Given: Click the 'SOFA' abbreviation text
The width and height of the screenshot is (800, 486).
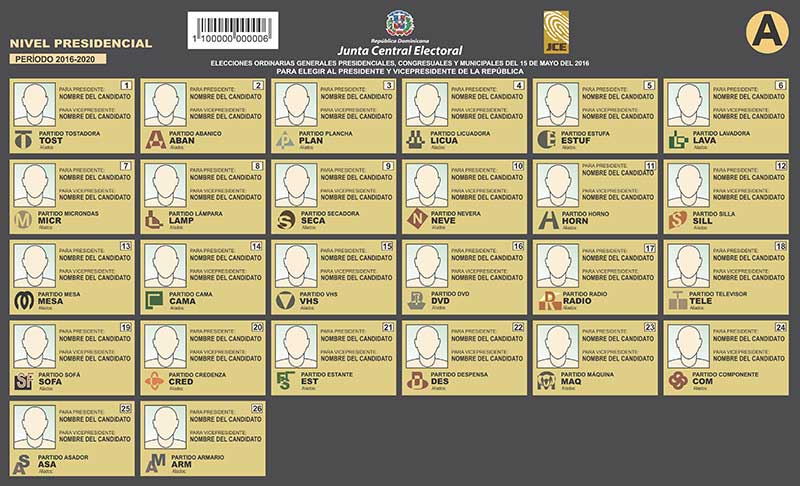Looking at the screenshot, I should (50, 382).
